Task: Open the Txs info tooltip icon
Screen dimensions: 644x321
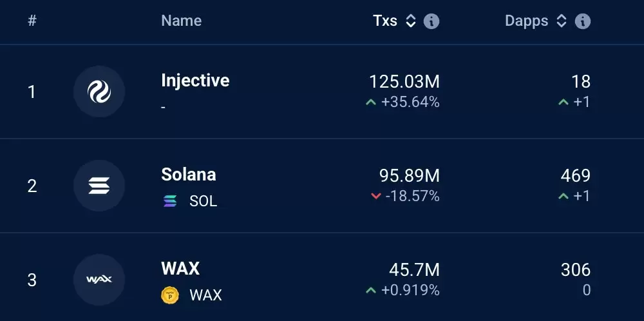Action: coord(431,21)
